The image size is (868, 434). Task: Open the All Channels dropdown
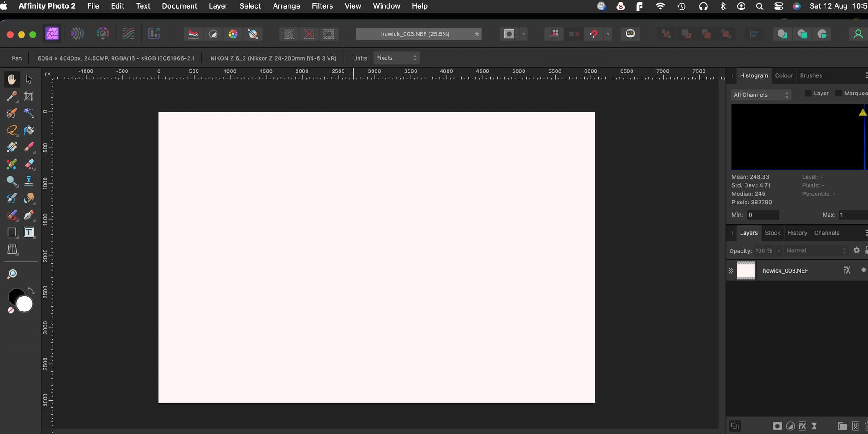(761, 95)
